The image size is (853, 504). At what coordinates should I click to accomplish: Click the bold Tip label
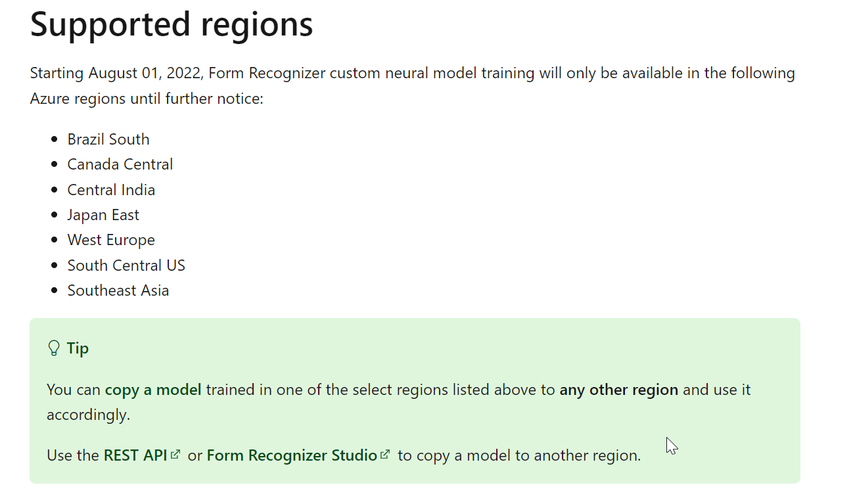[78, 348]
